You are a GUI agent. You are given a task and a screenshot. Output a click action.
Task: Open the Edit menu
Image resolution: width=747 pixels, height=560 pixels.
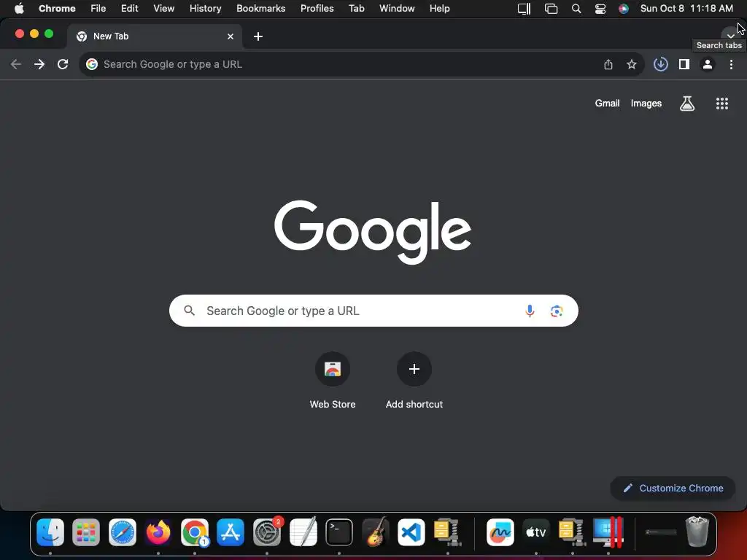130,8
